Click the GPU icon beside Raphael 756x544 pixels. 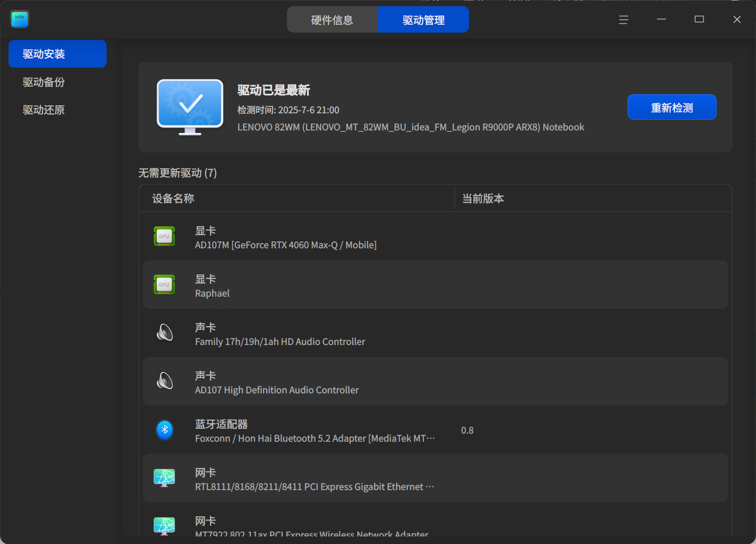164,285
